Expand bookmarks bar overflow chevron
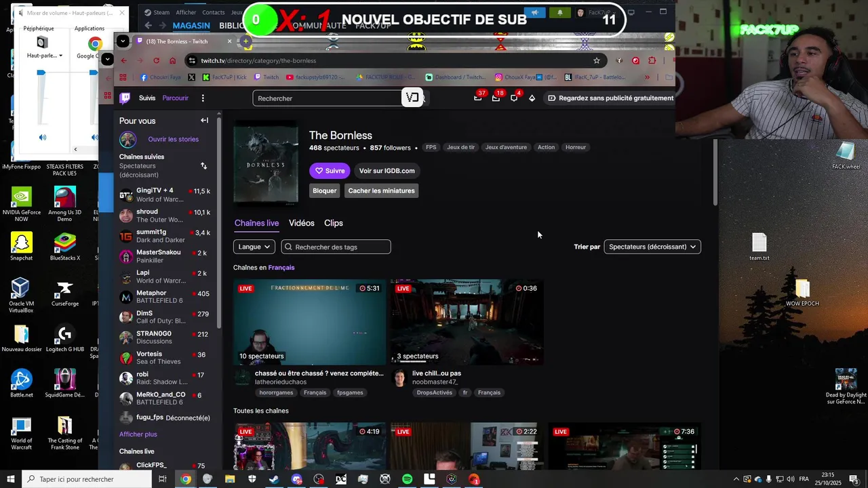The image size is (868, 488). pos(647,77)
